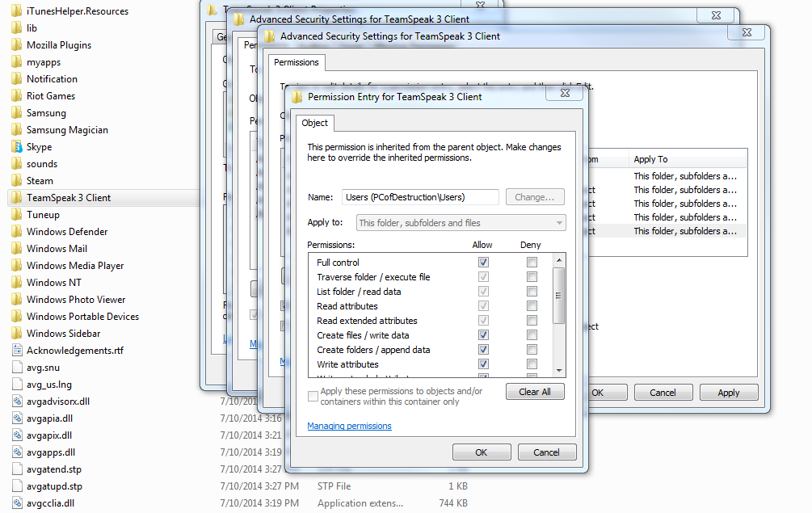This screenshot has width=812, height=513.
Task: Click the Windows Defender folder icon
Action: (17, 231)
